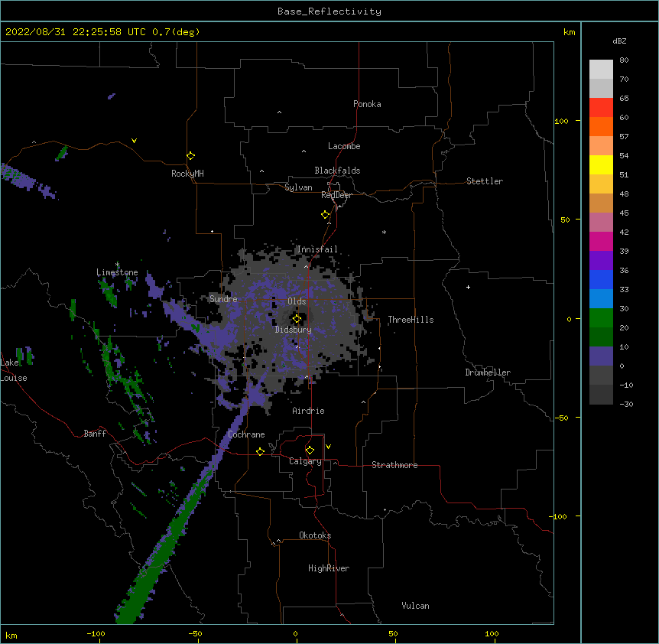Select the Didsbury label

click(x=294, y=330)
